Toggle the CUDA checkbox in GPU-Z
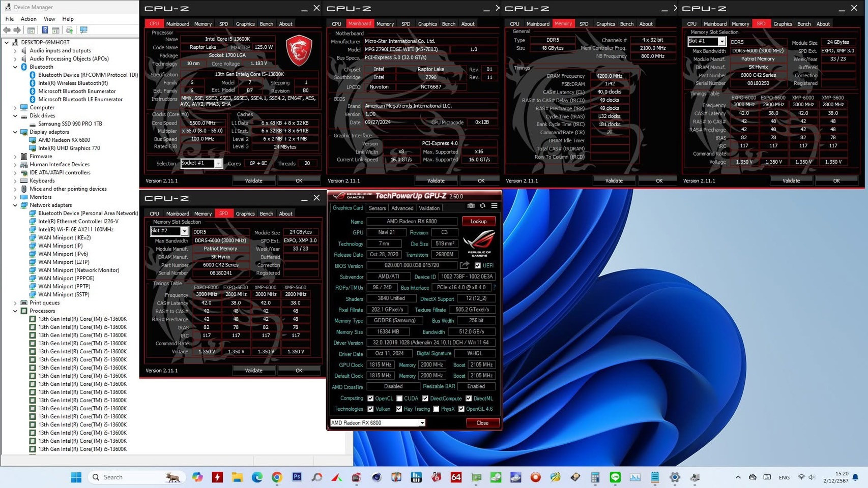 (399, 399)
